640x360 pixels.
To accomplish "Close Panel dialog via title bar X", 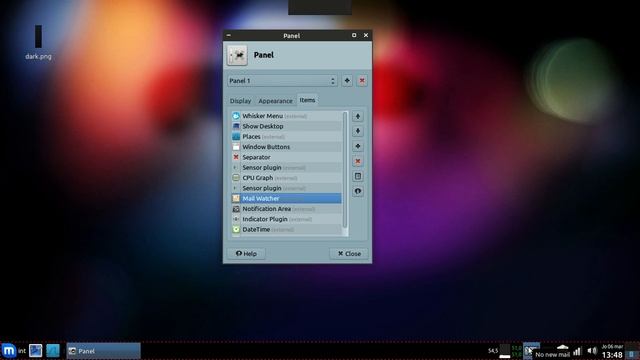I will [x=366, y=36].
